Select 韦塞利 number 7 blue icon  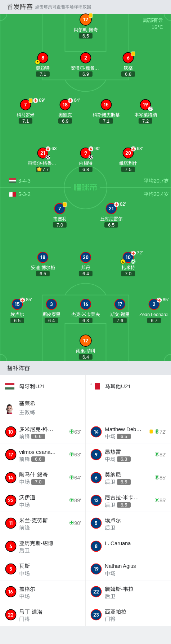pos(60,209)
